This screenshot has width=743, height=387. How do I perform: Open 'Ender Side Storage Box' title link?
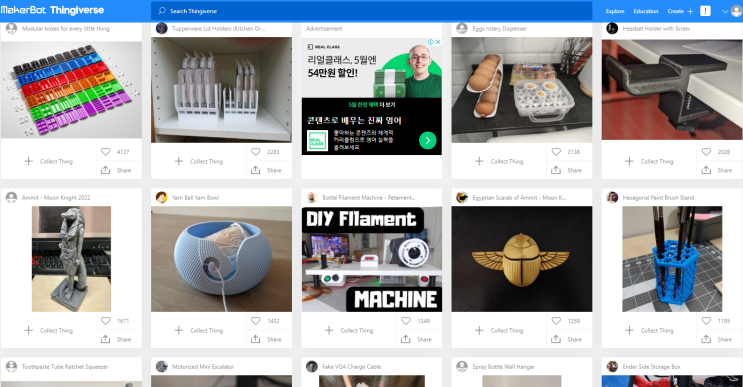pos(652,367)
